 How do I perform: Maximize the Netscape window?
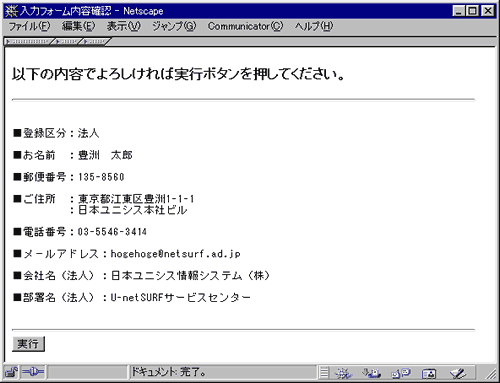point(472,11)
